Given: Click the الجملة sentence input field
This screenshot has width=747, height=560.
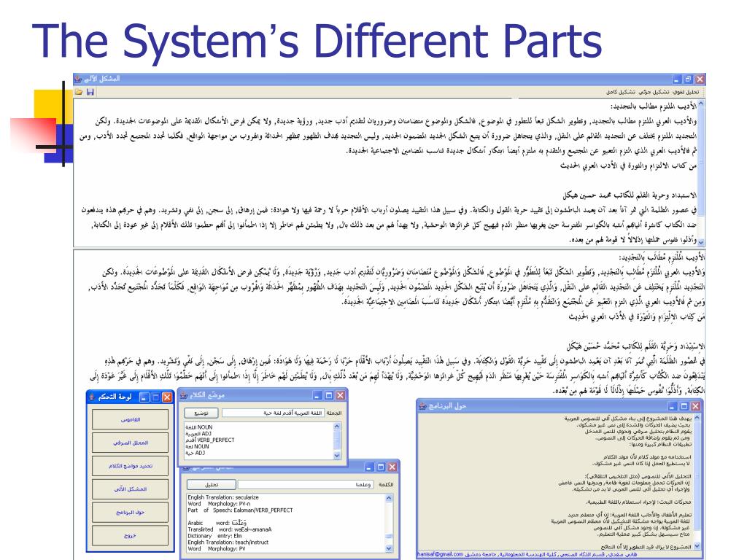Looking at the screenshot, I should pos(273,413).
